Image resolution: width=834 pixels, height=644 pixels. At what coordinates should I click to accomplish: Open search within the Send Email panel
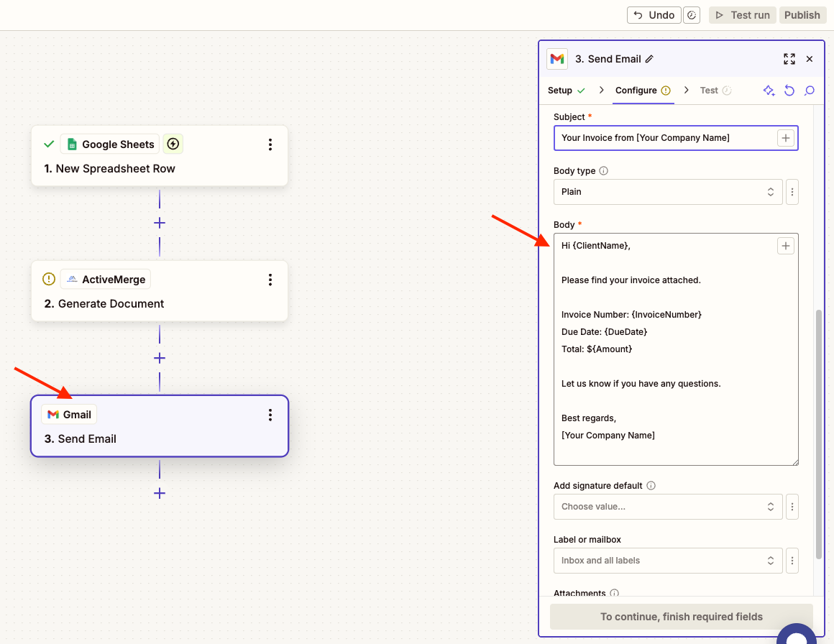810,90
